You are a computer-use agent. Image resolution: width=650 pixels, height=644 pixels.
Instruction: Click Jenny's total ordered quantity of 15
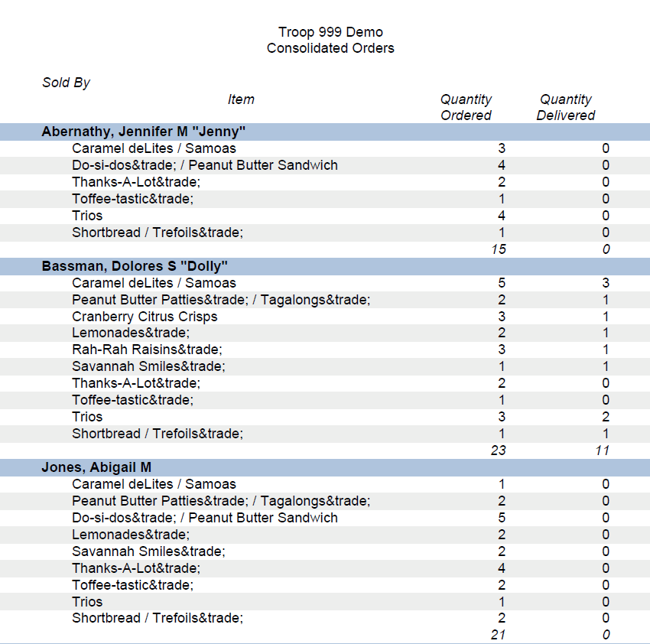click(x=498, y=249)
